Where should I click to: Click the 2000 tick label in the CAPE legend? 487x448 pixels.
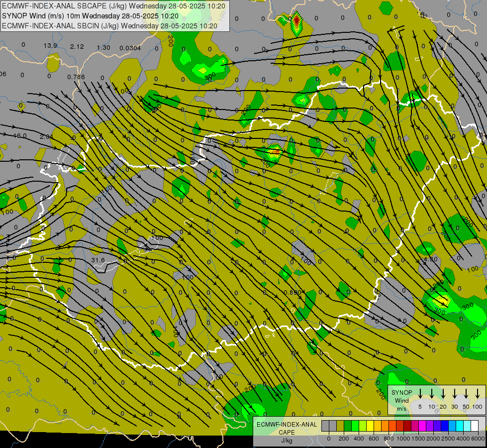tap(433, 439)
